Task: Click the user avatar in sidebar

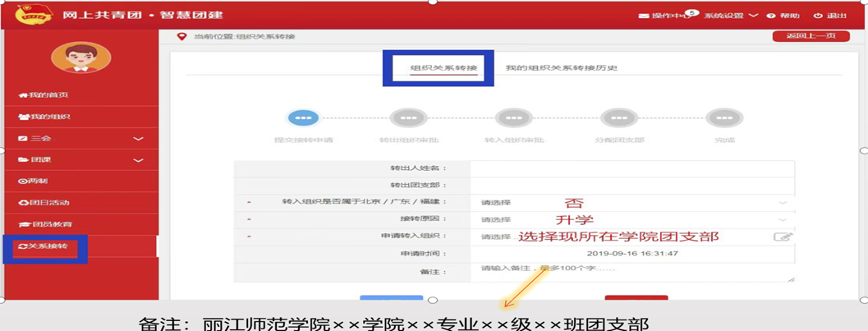Action: point(80,57)
